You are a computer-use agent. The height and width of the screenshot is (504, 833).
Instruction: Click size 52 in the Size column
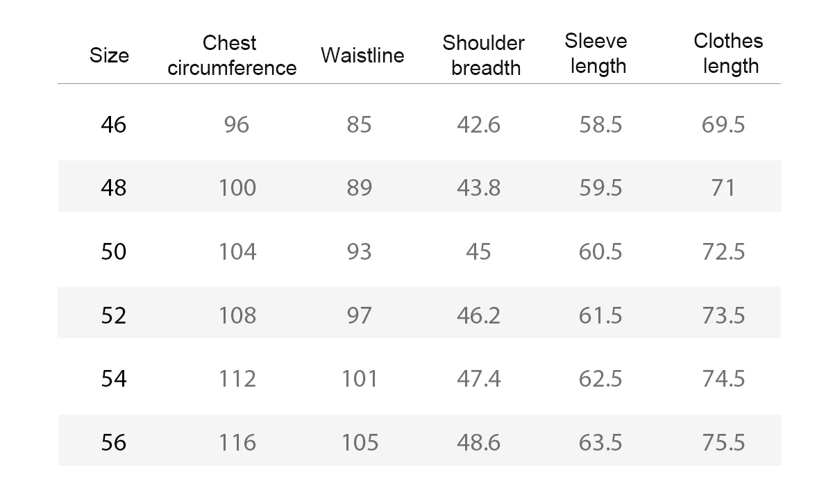114,315
